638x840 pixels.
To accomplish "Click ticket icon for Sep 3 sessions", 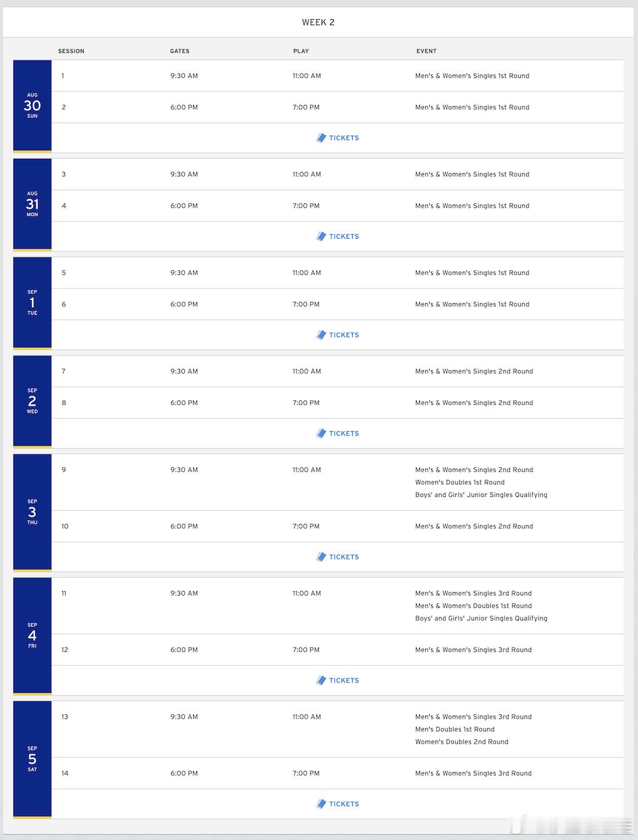I will (x=321, y=557).
